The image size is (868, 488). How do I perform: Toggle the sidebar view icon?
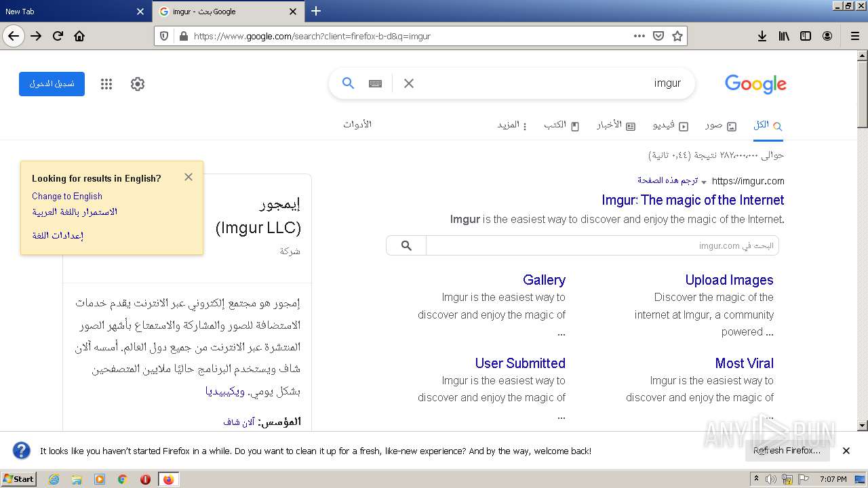[806, 36]
